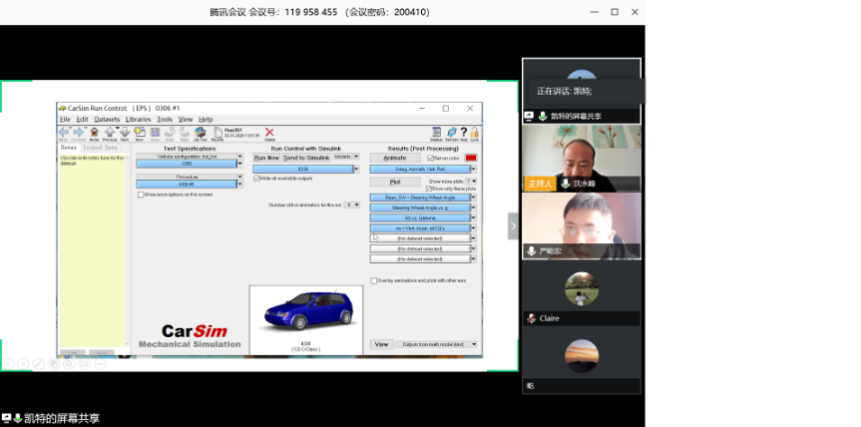The width and height of the screenshot is (861, 427).
Task: Enable 'Overlay animations and plots with other runs'
Action: (x=374, y=281)
